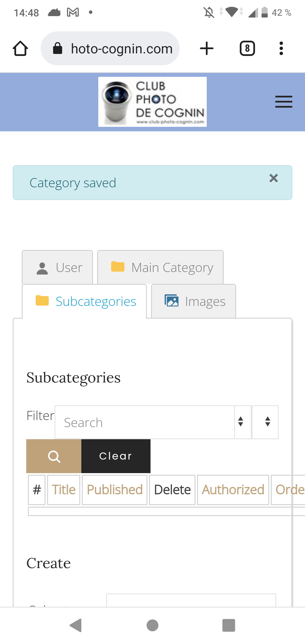Switch to the User tab
Image resolution: width=305 pixels, height=644 pixels.
click(58, 267)
